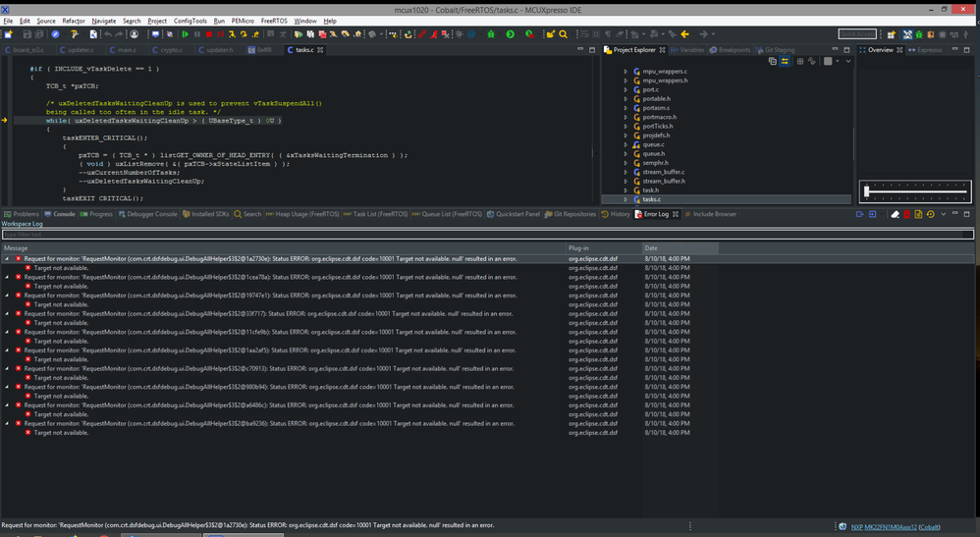Collapse the first error log entry
This screenshot has width=980, height=537.
(7, 259)
